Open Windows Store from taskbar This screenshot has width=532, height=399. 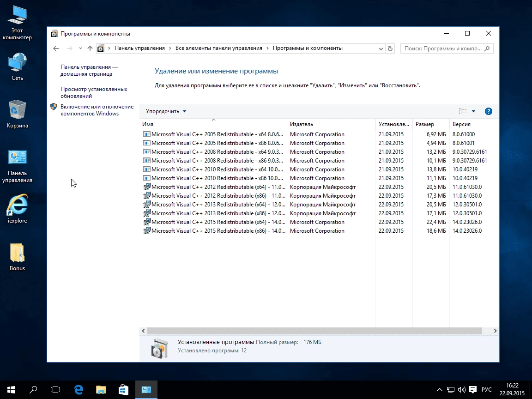(123, 390)
